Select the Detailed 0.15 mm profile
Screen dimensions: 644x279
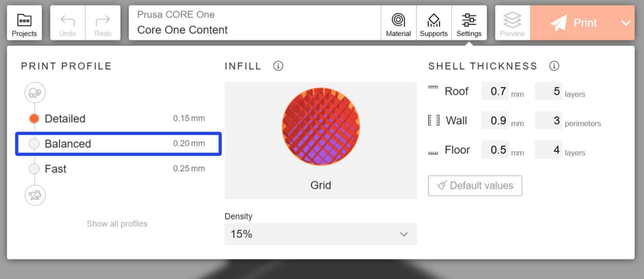(35, 119)
